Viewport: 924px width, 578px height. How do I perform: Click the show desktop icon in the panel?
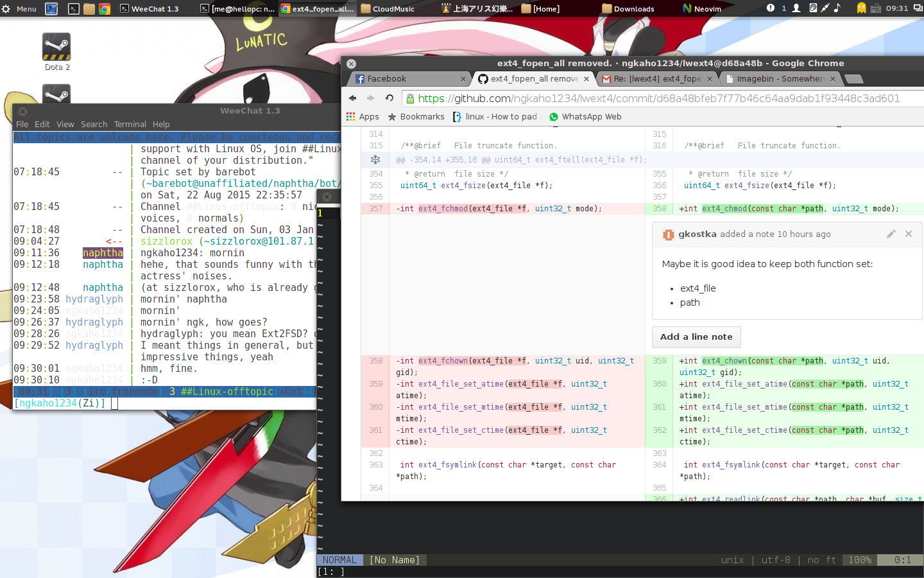(51, 8)
